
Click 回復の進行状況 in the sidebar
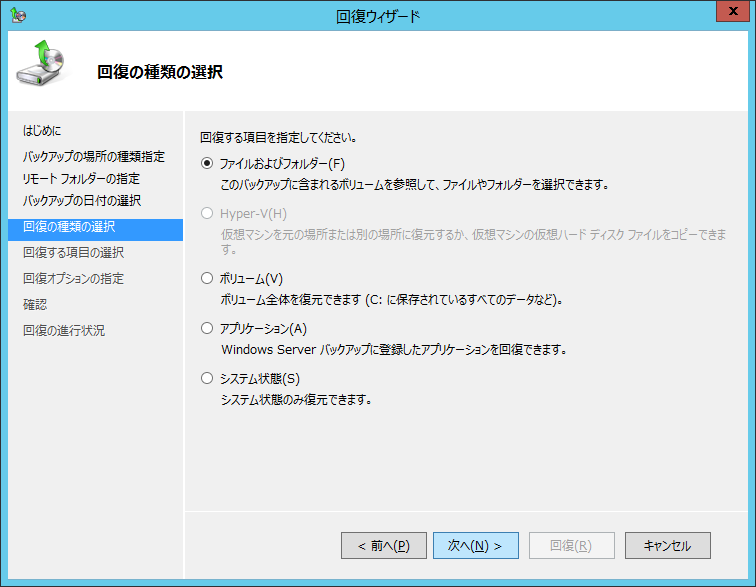(x=64, y=330)
